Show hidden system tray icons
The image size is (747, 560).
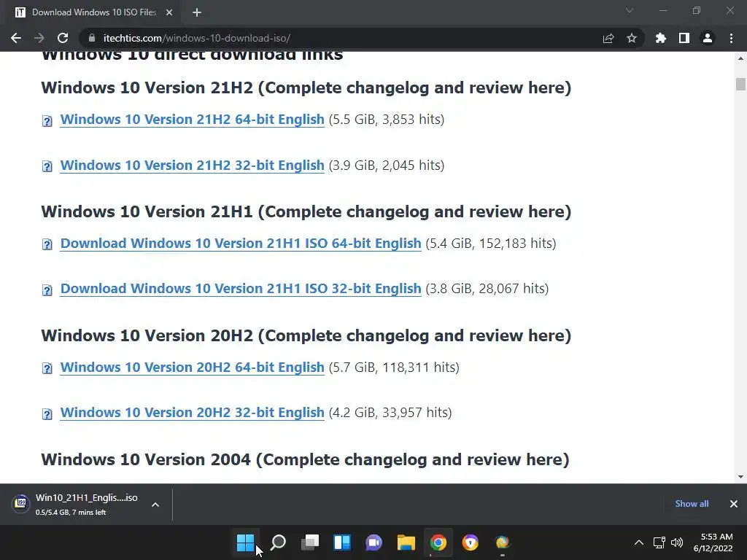(639, 542)
